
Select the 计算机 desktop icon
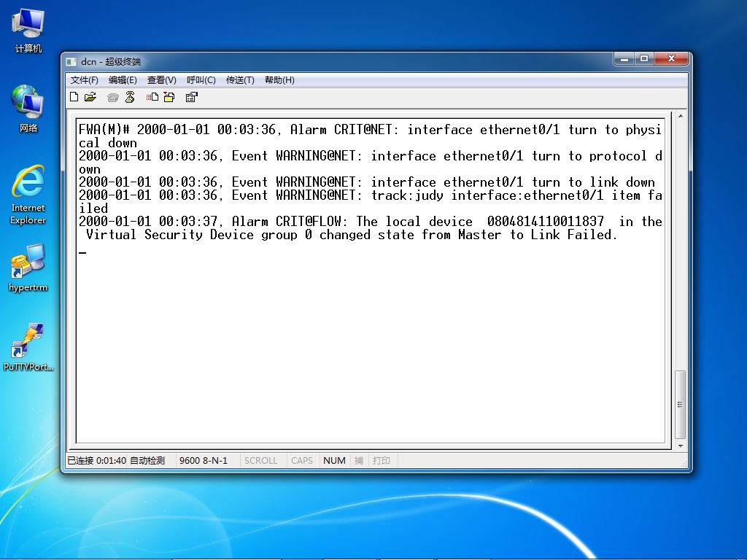[x=28, y=31]
